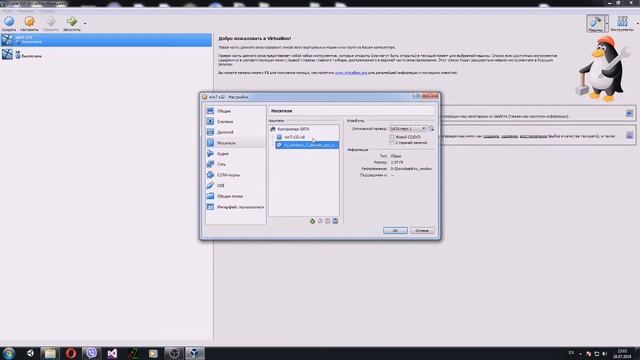Click the Details tool icon in upper welcome panel

(629, 113)
